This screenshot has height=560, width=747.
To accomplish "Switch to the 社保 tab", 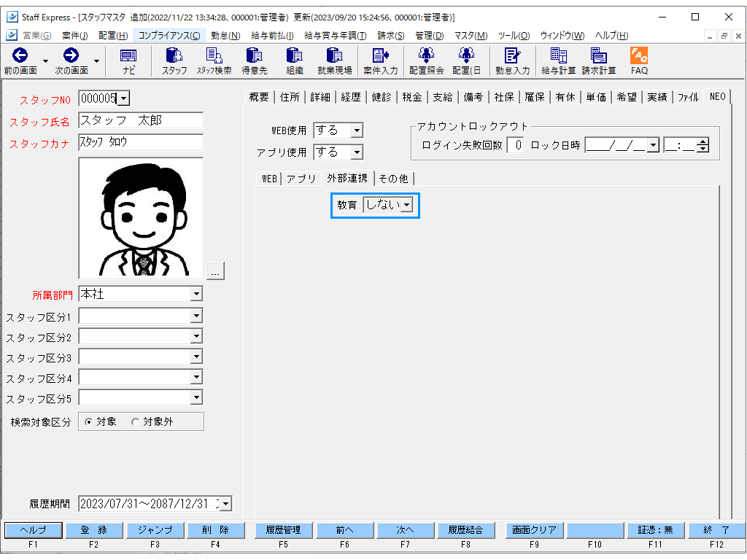I will click(x=504, y=97).
